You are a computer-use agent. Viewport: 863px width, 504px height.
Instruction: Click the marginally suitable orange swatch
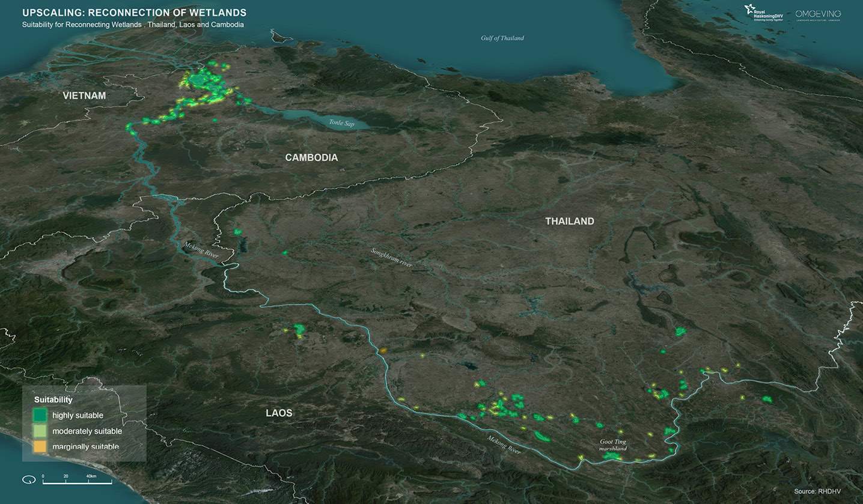pyautogui.click(x=40, y=446)
